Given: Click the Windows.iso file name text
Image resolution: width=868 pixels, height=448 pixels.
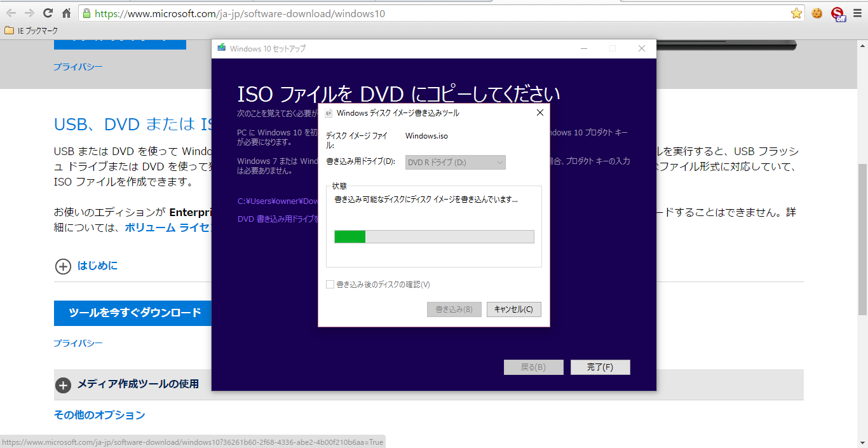Looking at the screenshot, I should coord(426,136).
